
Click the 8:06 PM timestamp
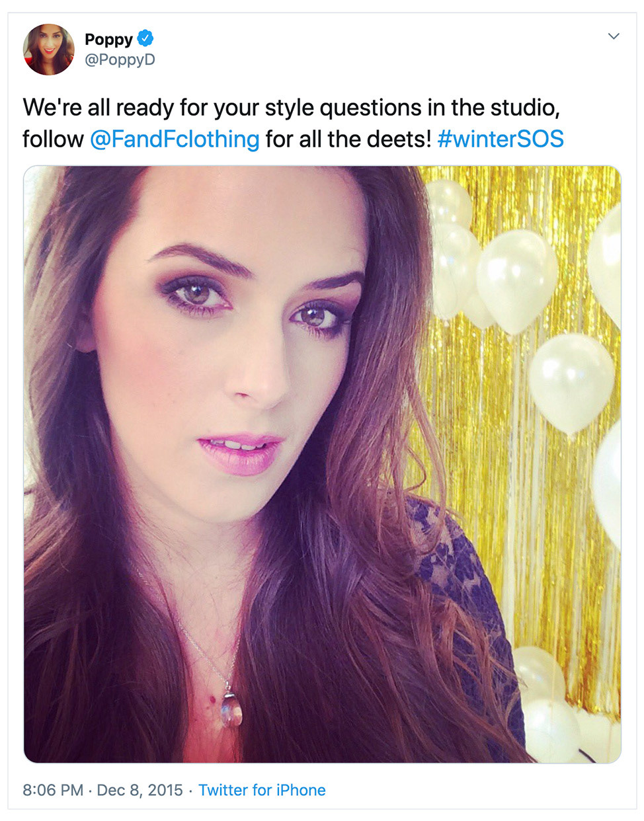pyautogui.click(x=53, y=790)
